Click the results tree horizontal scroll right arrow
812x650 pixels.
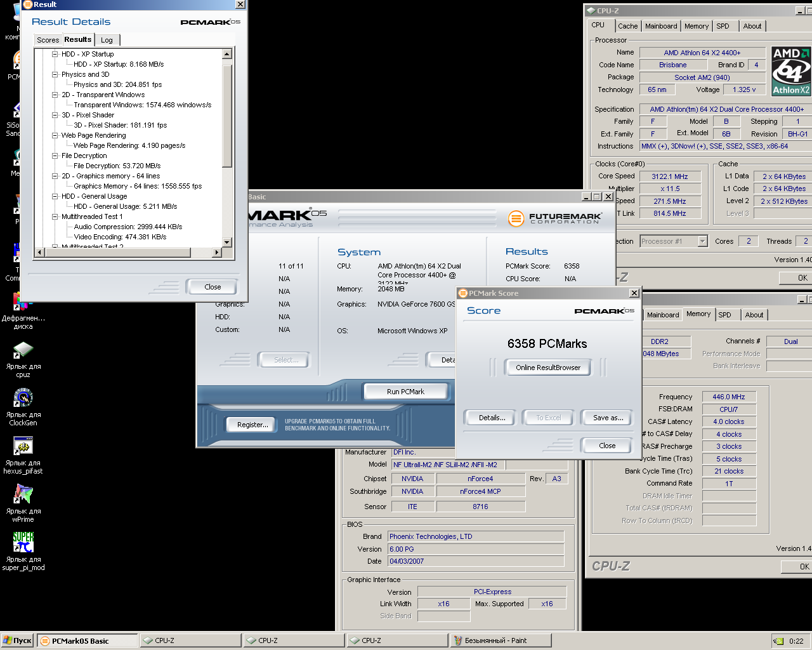[217, 252]
